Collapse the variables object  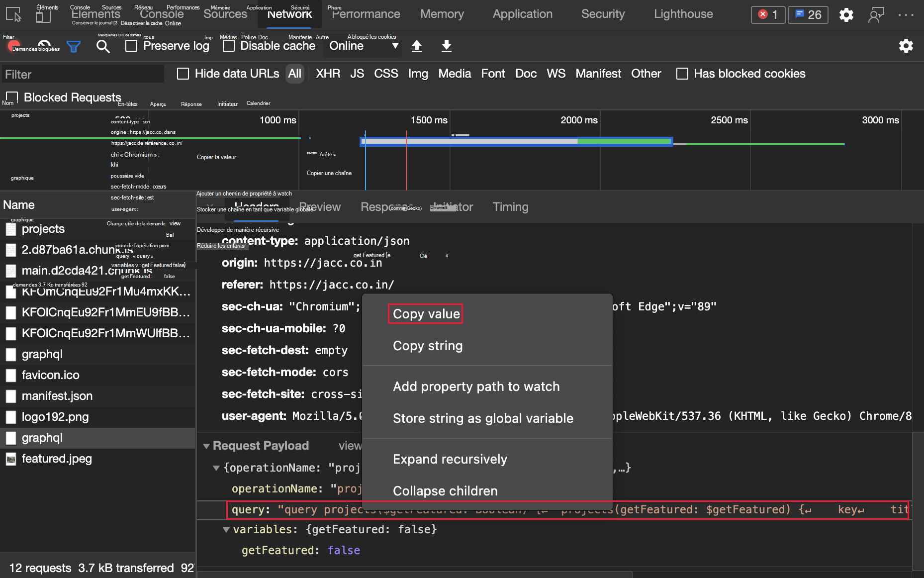[x=226, y=530]
